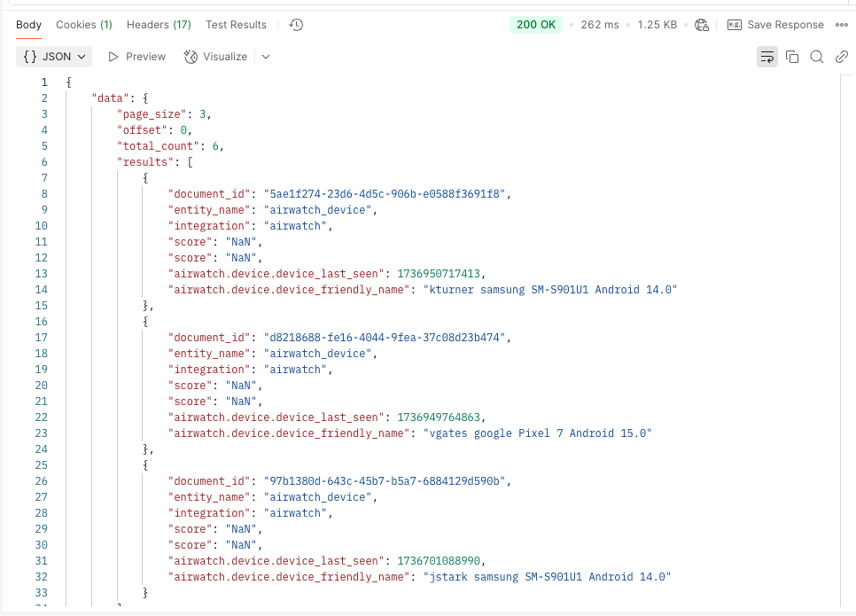The image size is (856, 616).
Task: Switch to the Headers (17) tab
Action: pyautogui.click(x=158, y=24)
